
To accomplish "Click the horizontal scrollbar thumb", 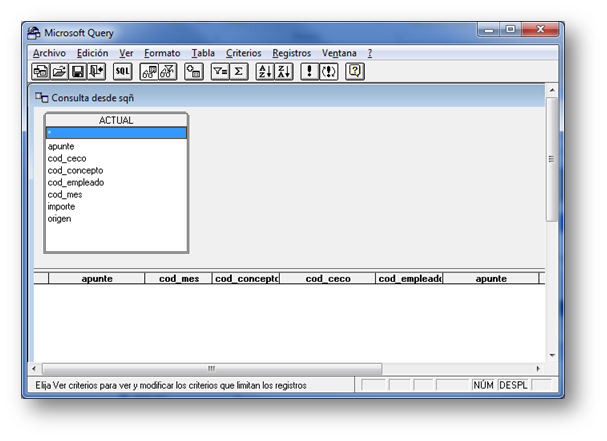I will click(212, 369).
